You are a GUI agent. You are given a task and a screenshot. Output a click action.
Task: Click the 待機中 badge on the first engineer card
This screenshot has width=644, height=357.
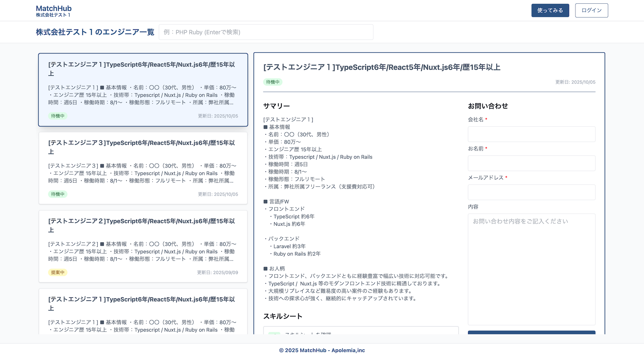tap(57, 116)
